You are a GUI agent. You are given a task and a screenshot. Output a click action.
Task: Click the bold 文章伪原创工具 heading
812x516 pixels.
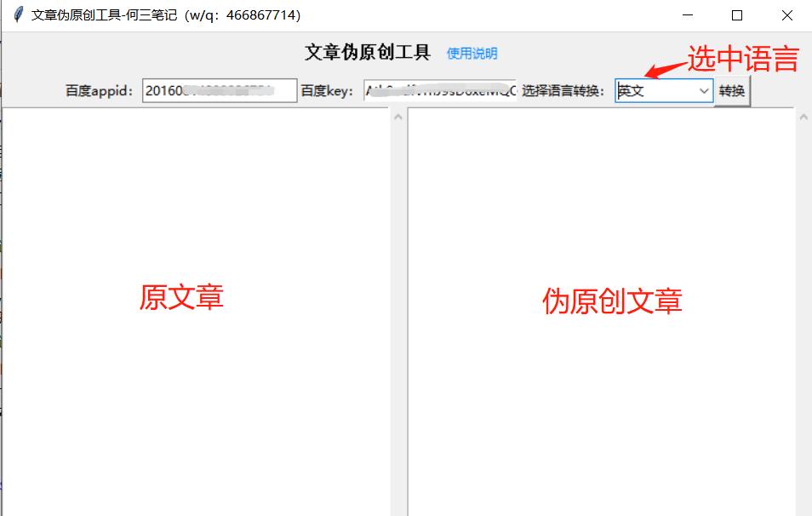pyautogui.click(x=368, y=53)
